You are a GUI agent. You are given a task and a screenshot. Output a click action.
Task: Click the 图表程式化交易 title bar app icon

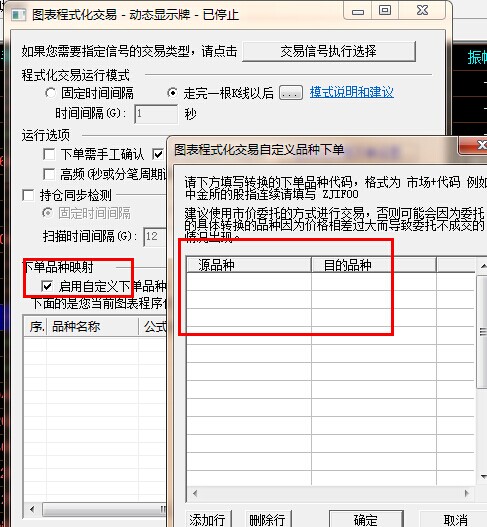pyautogui.click(x=18, y=15)
